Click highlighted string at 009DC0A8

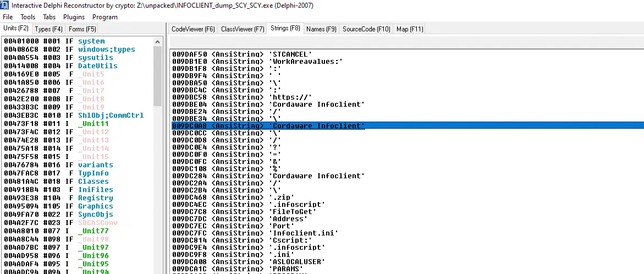(408, 125)
